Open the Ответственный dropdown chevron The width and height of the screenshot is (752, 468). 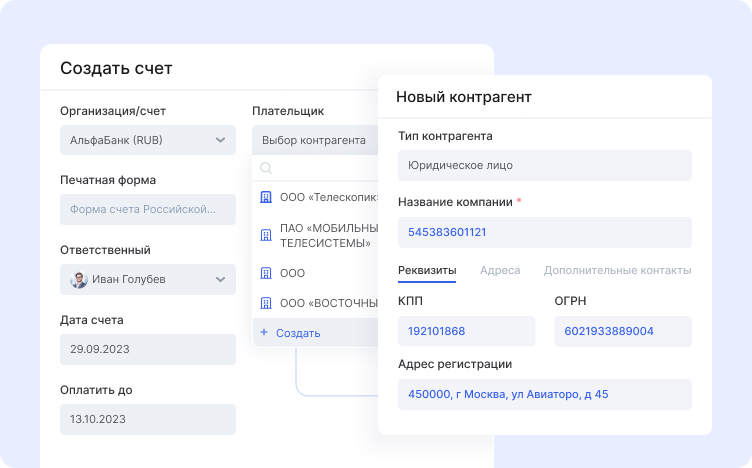click(221, 279)
